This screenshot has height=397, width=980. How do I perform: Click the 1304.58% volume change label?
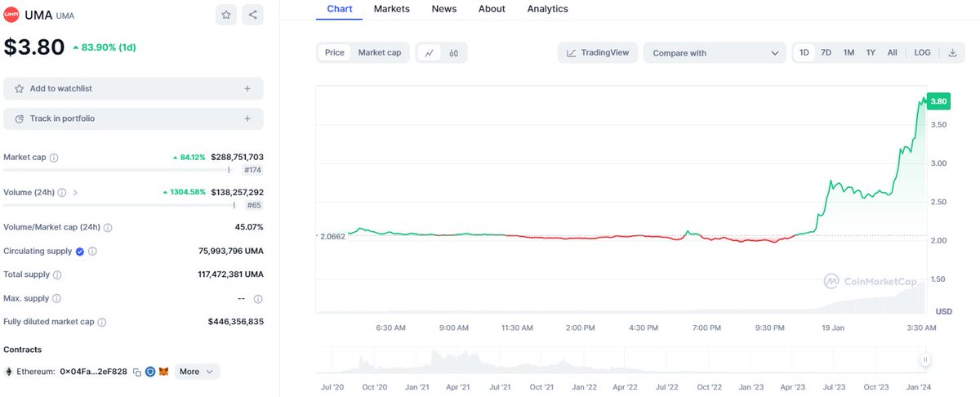click(185, 193)
